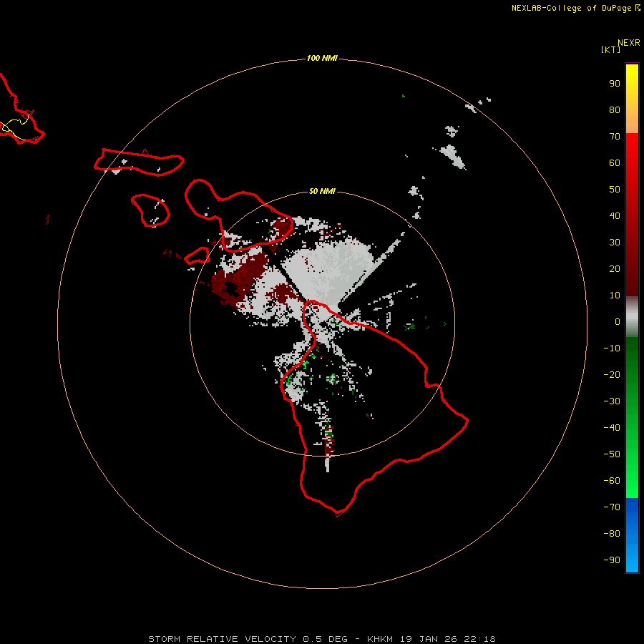Click the 30 value on velocity scale
Screen dimensions: 644x644
(615, 243)
